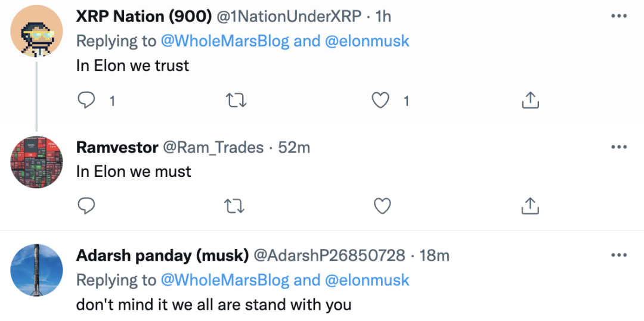Open Ramvestor's profile avatar
This screenshot has height=321, width=644.
tap(36, 163)
